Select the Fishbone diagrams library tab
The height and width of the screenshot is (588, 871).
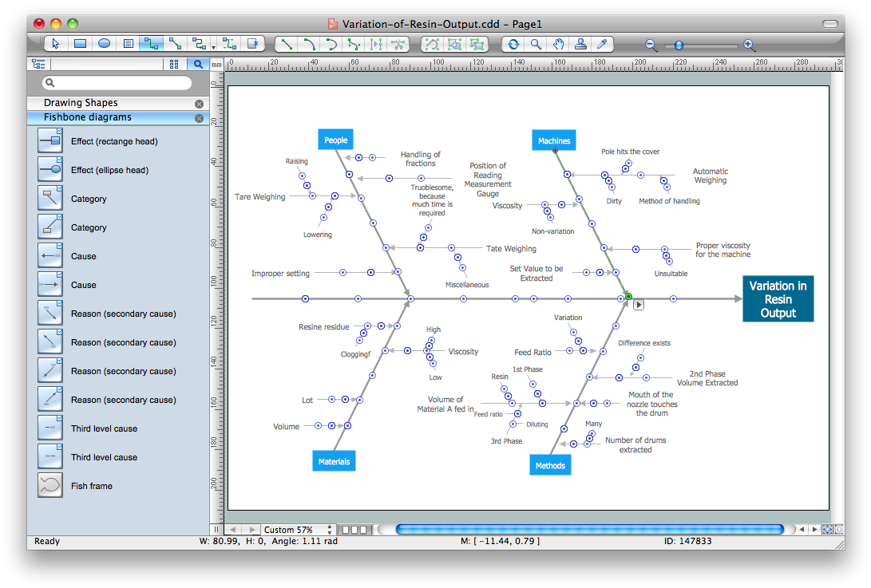[88, 117]
